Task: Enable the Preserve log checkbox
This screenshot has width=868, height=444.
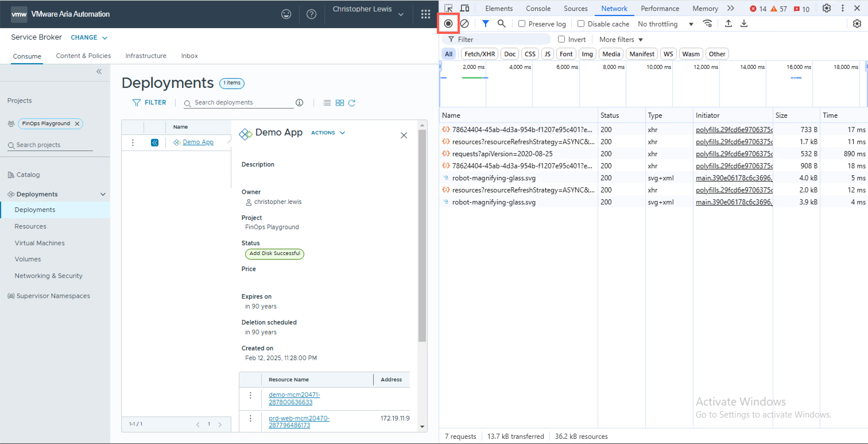Action: 522,24
